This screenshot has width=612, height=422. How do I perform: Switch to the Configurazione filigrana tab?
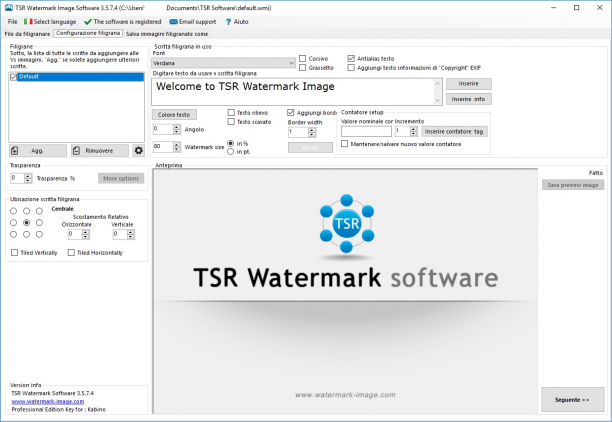88,33
